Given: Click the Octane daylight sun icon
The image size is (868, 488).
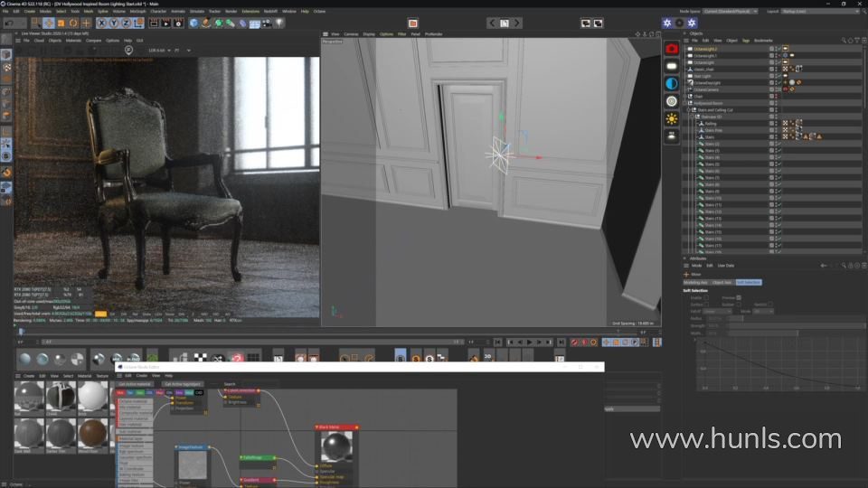Looking at the screenshot, I should [x=672, y=119].
